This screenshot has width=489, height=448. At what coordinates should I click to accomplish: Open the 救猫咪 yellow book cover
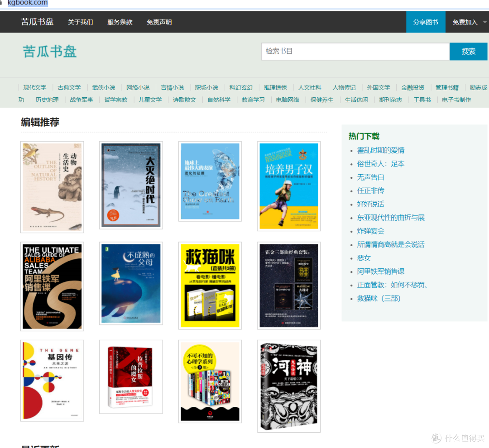(x=210, y=286)
